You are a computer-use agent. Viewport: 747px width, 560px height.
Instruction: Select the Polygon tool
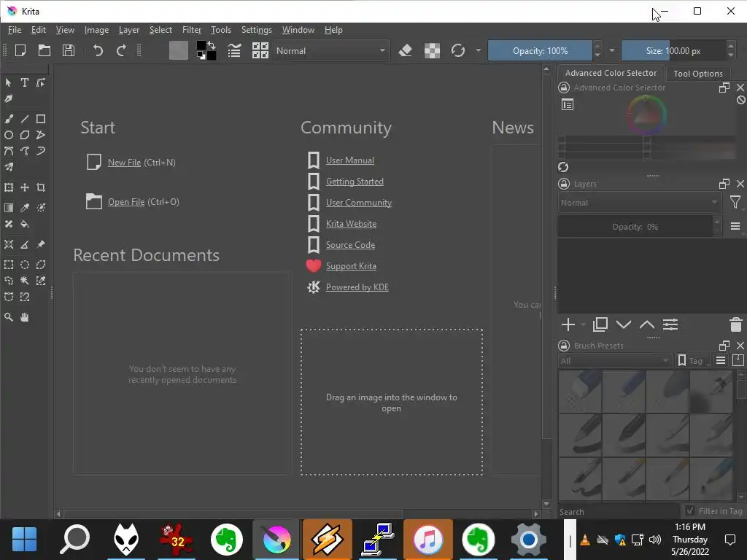(24, 135)
